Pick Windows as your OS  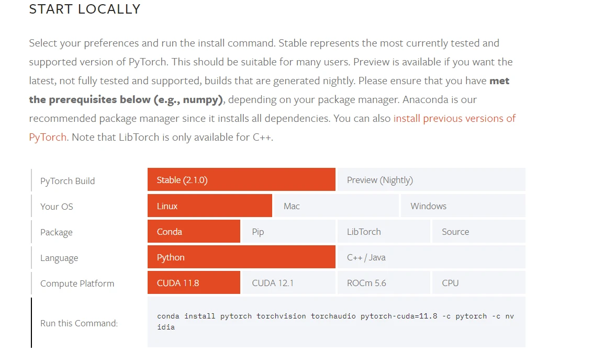[x=462, y=206]
